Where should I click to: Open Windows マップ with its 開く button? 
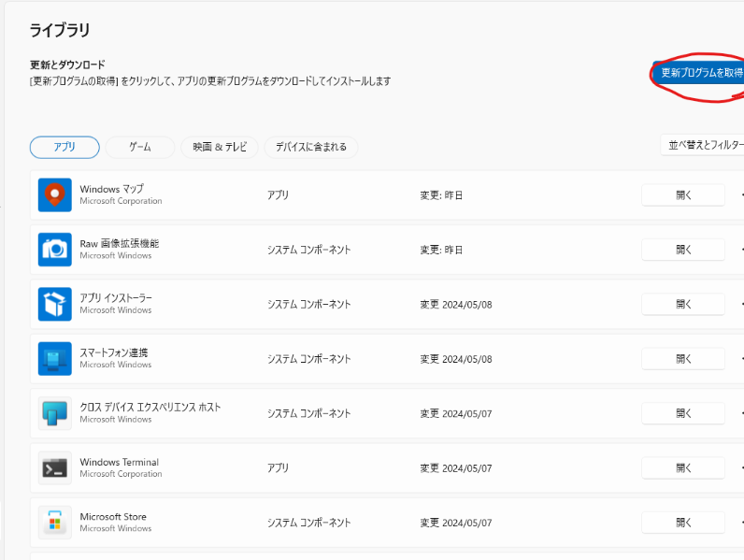pyautogui.click(x=682, y=195)
